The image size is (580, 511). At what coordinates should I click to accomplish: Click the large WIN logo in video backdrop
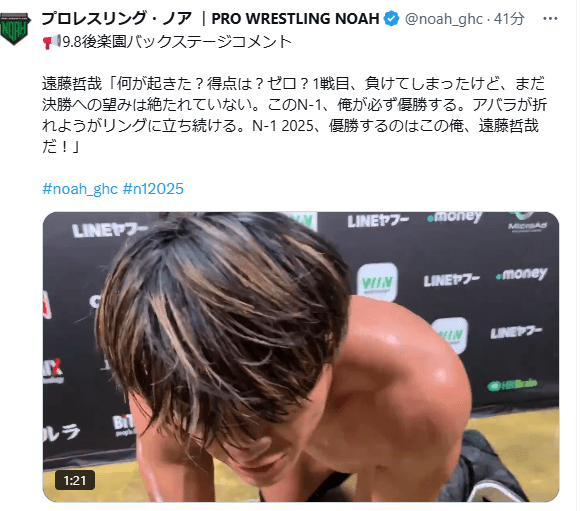tap(377, 282)
